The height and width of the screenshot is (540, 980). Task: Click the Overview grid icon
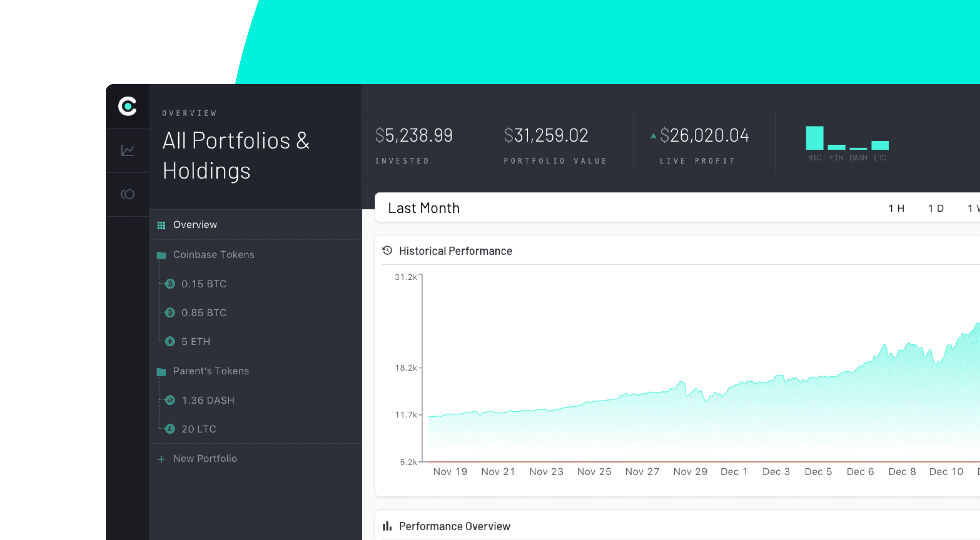point(161,225)
